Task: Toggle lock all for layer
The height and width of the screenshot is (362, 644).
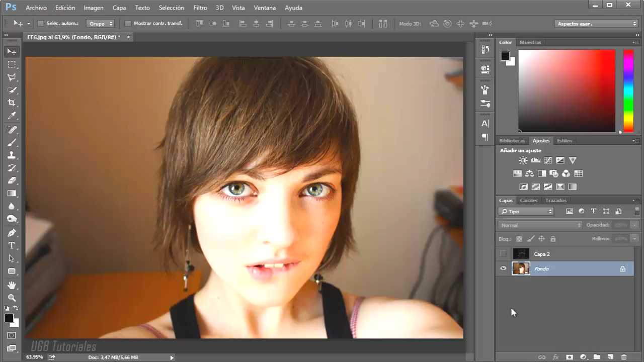Action: 553,239
